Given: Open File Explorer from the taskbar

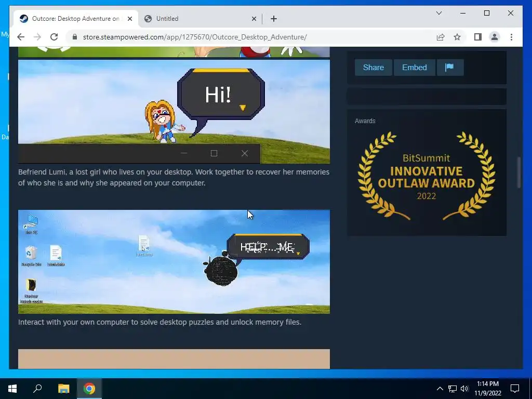Looking at the screenshot, I should [x=63, y=389].
